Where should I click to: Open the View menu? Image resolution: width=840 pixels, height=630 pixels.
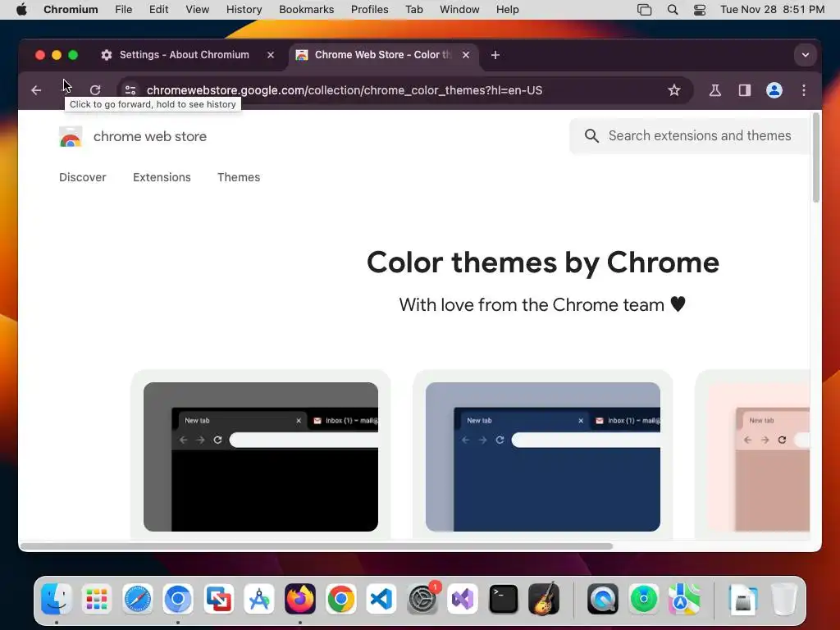[x=197, y=10]
